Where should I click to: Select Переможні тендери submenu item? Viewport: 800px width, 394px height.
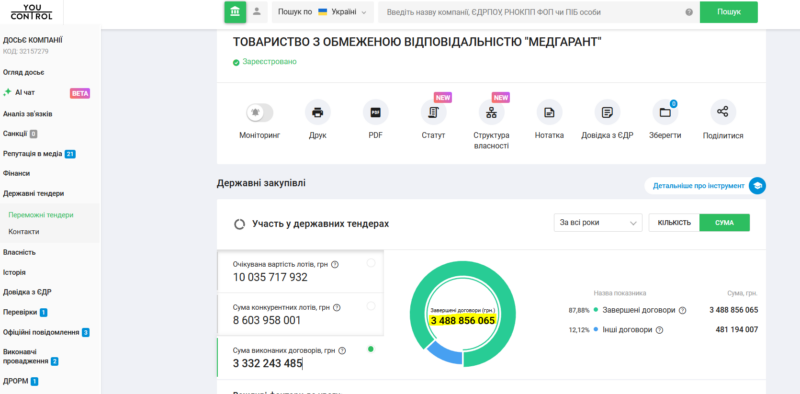[x=41, y=215]
